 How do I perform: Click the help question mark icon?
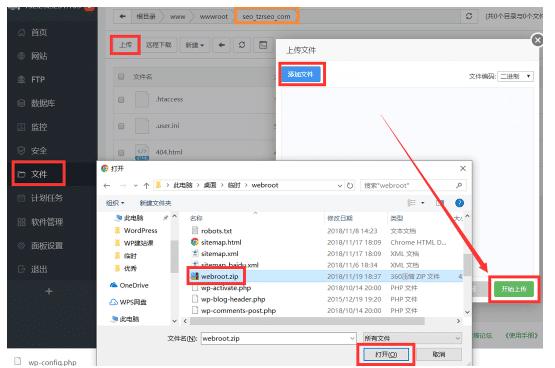coord(459,203)
